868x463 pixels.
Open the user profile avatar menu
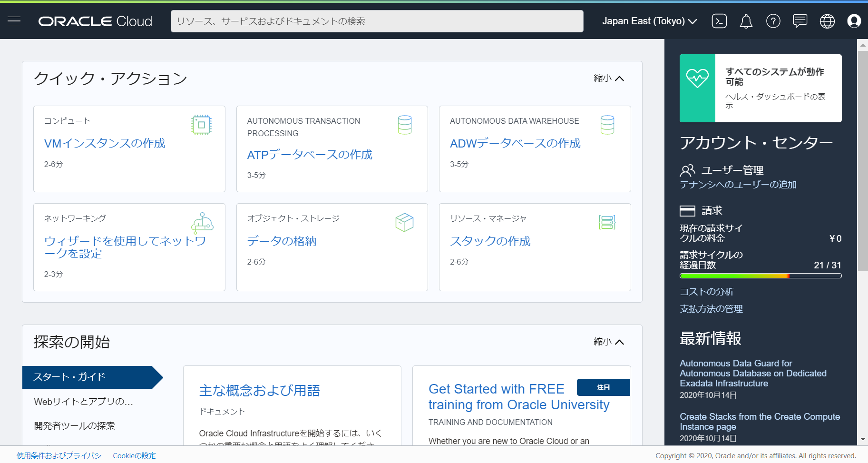[854, 21]
